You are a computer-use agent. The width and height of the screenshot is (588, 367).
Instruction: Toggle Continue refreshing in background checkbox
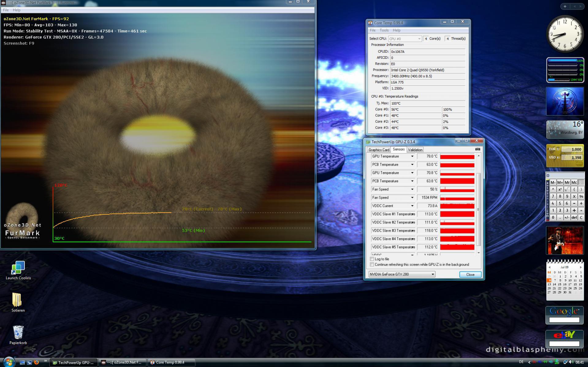pos(372,264)
